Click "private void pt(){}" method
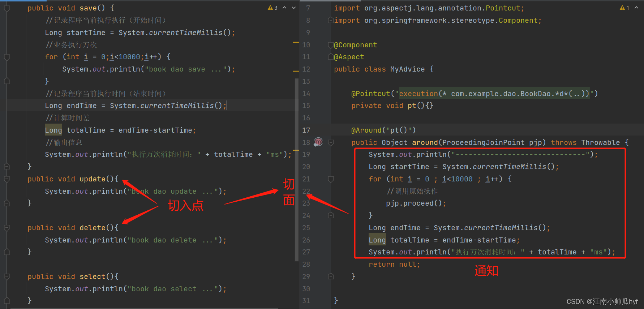Viewport: 644px width, 309px height. [392, 106]
